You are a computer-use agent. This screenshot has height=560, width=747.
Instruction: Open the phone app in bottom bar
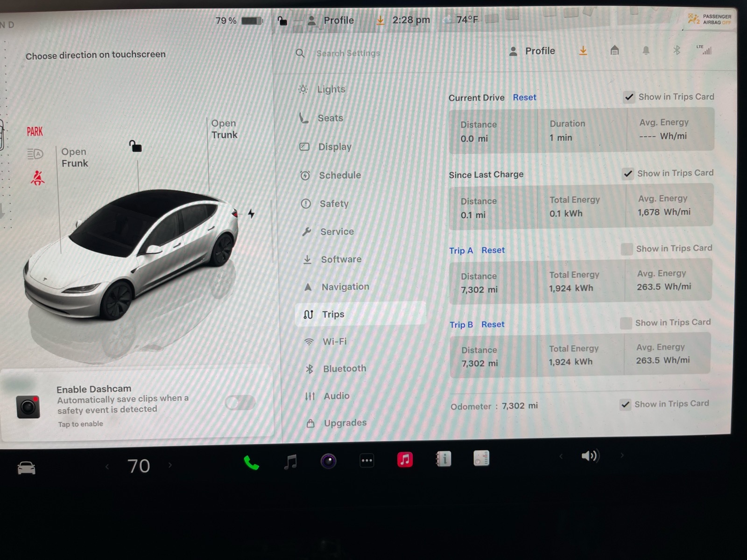click(251, 462)
